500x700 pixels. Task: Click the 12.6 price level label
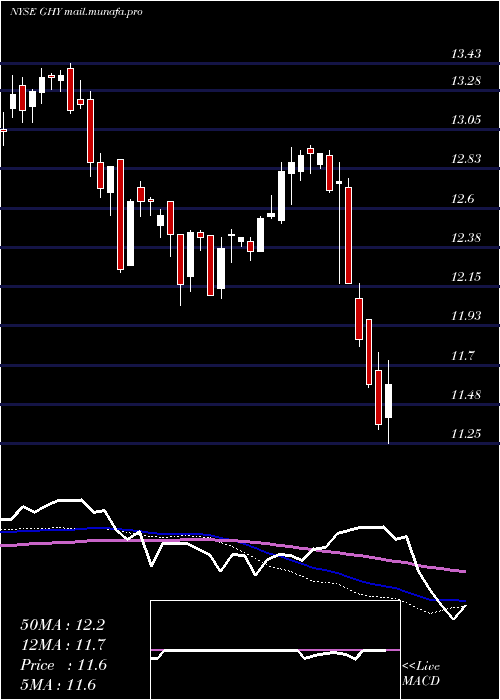pyautogui.click(x=463, y=198)
